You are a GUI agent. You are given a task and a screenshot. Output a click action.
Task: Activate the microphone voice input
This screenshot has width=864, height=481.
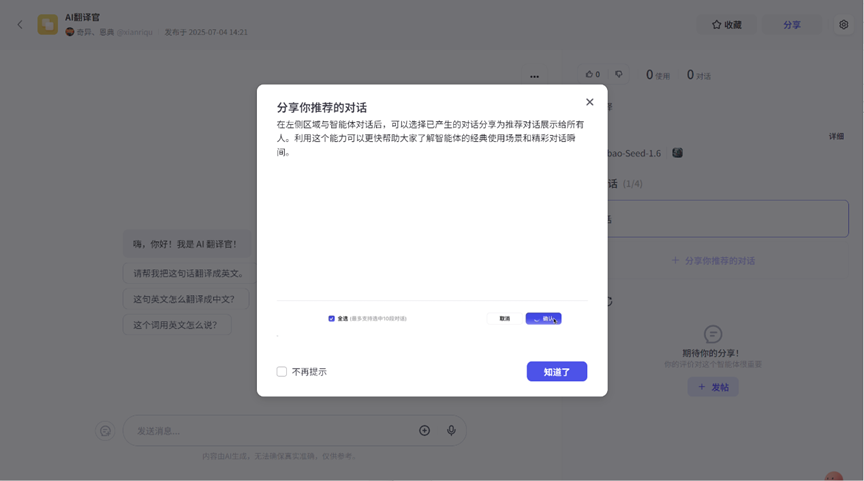pos(451,430)
